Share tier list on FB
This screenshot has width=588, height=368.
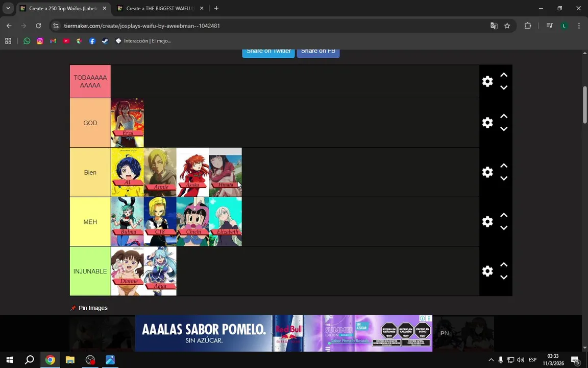tap(318, 53)
